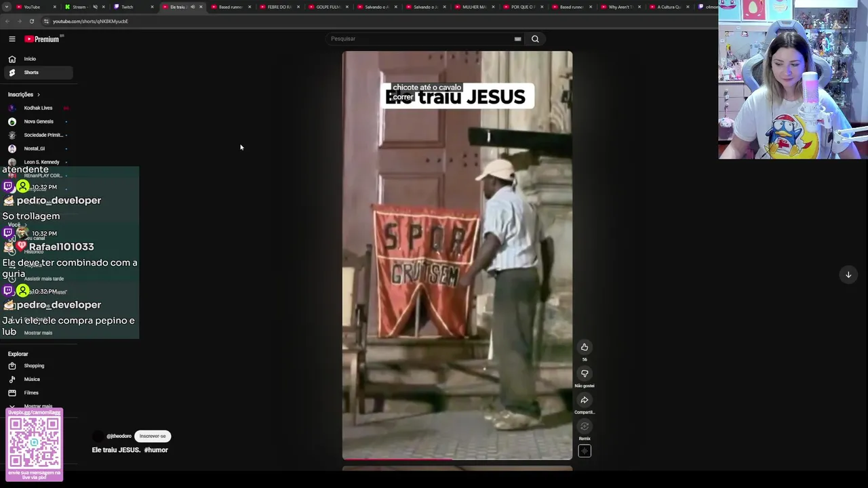Screen dimensions: 868x488
Task: Click the Nostal_Gi channel avatar
Action: coord(12,148)
